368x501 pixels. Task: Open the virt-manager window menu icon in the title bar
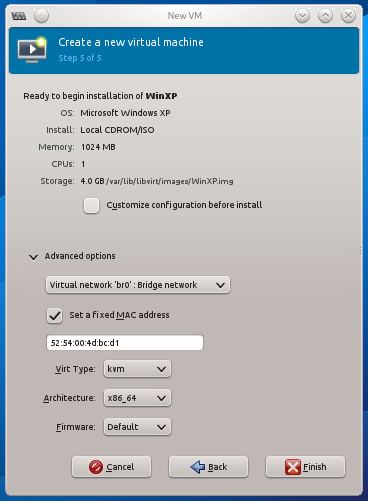19,16
